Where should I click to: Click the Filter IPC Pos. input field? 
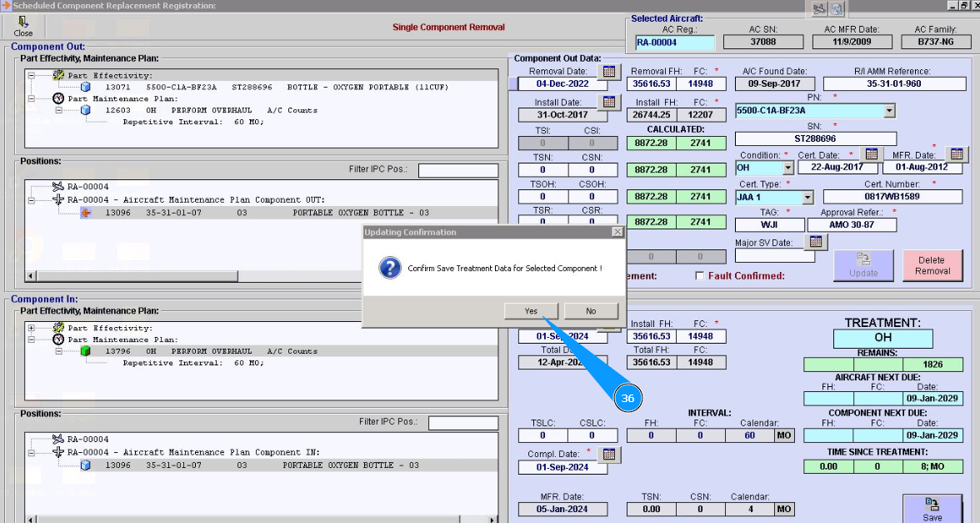click(x=457, y=170)
